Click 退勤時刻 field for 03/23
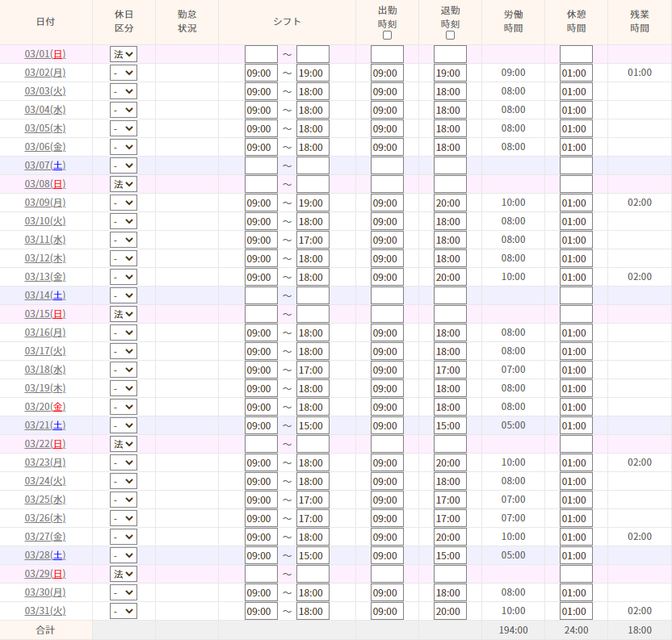The height and width of the screenshot is (640, 672). coord(450,463)
